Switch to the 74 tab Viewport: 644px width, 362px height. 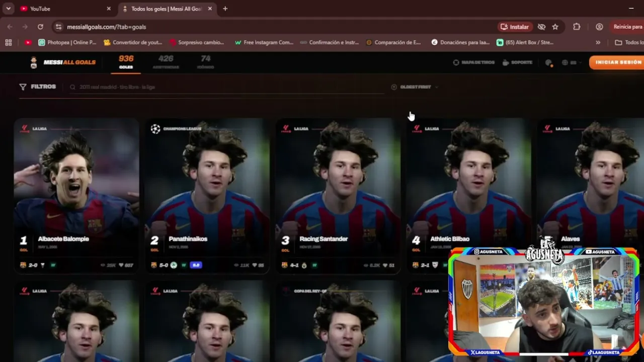pos(205,62)
